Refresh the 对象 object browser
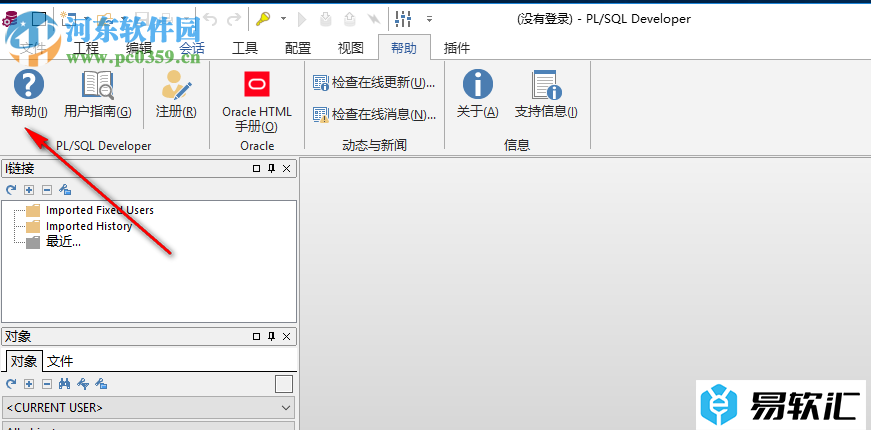The width and height of the screenshot is (871, 430). [x=11, y=384]
